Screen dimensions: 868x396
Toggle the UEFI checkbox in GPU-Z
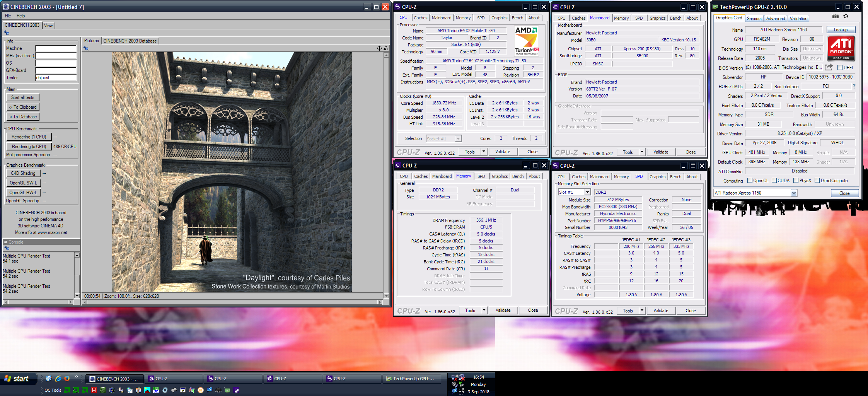[839, 67]
